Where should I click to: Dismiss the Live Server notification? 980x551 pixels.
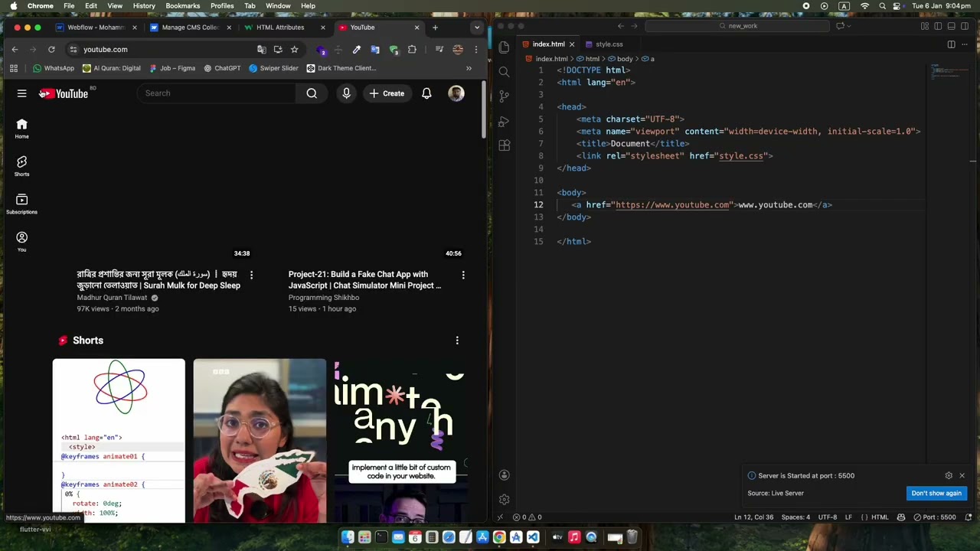pyautogui.click(x=962, y=476)
